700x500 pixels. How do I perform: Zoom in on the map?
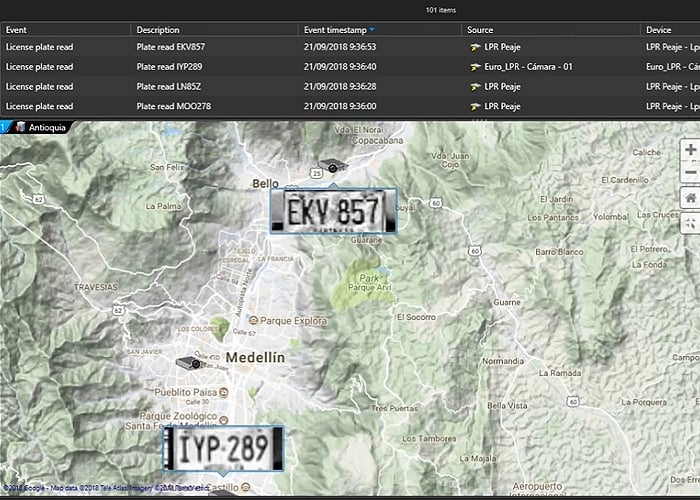[x=690, y=151]
